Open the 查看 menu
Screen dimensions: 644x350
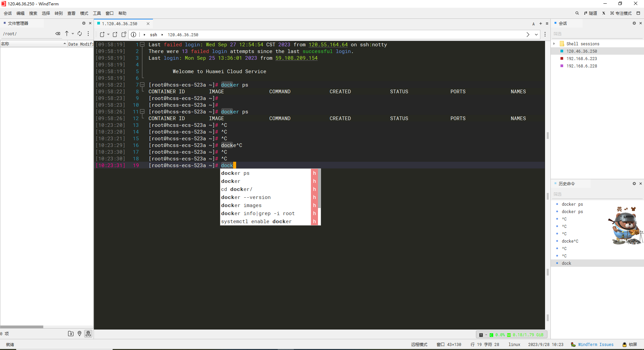[71, 13]
